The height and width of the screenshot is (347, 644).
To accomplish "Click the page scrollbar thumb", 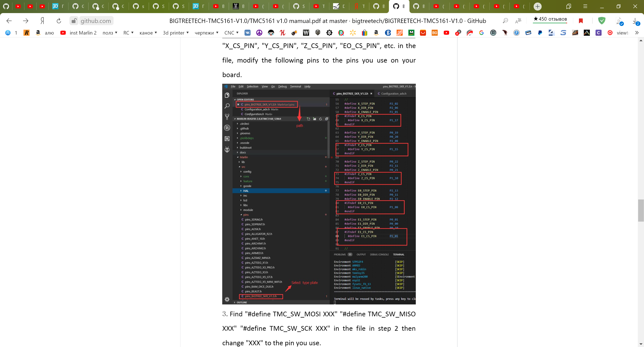I will [x=640, y=210].
